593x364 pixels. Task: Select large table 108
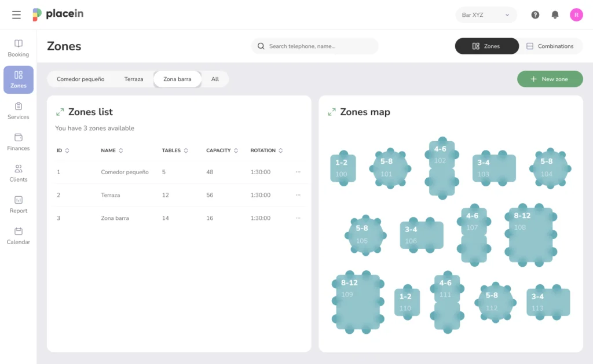(x=530, y=235)
